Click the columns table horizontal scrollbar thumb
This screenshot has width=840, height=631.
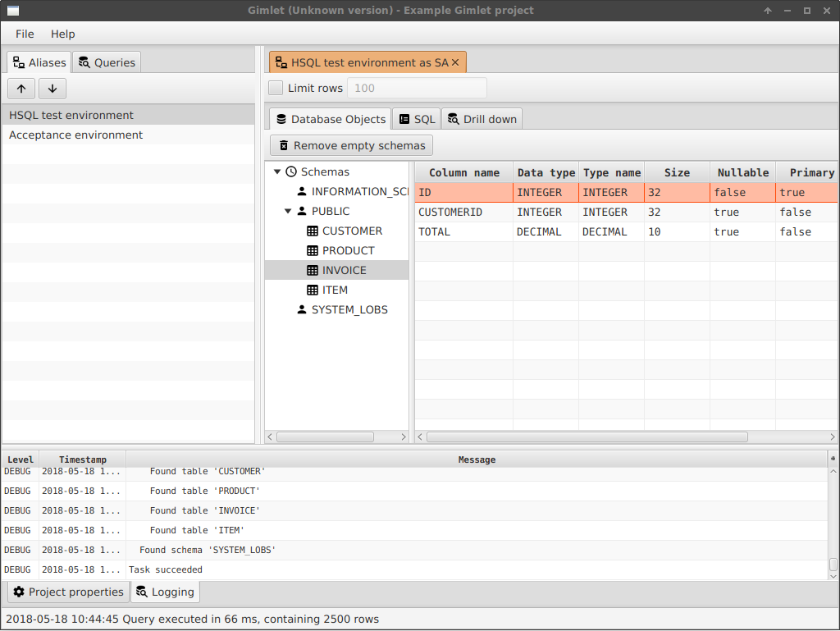pyautogui.click(x=587, y=437)
